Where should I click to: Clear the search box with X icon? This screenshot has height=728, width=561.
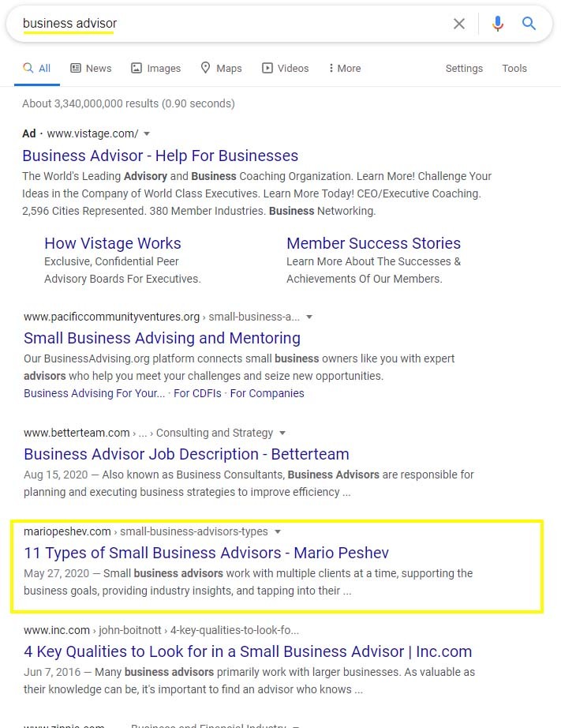click(459, 24)
